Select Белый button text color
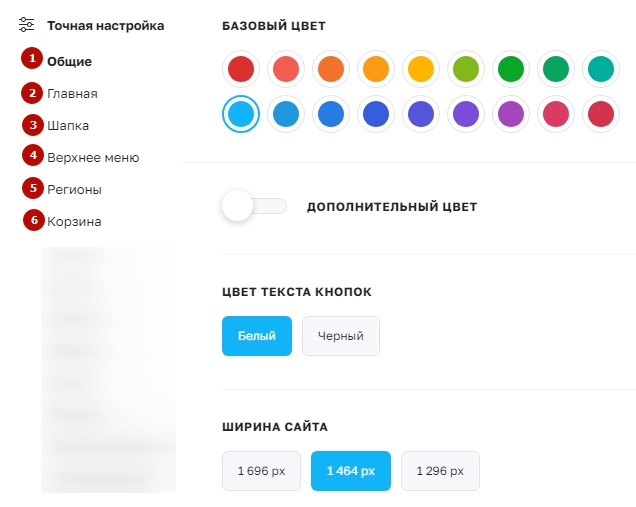 pos(256,336)
